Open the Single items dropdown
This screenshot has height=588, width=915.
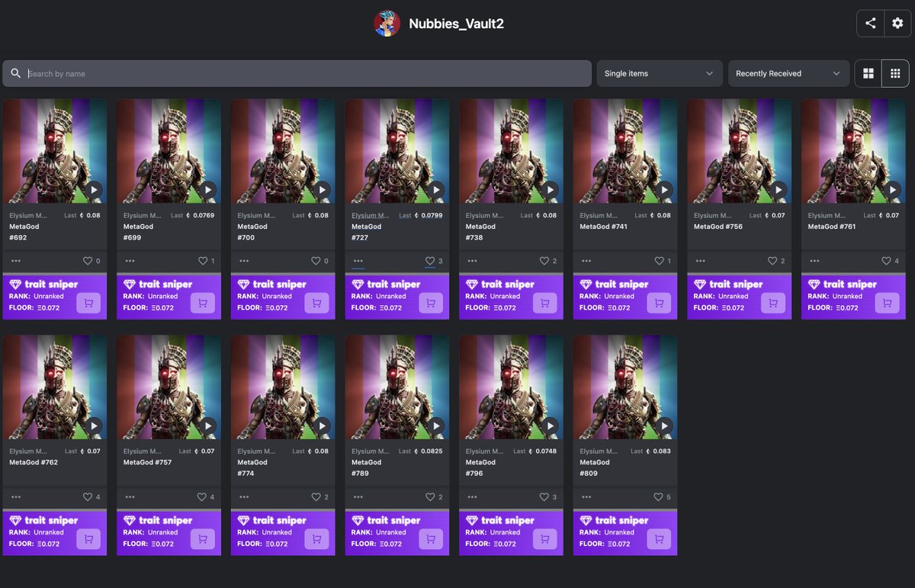tap(659, 73)
